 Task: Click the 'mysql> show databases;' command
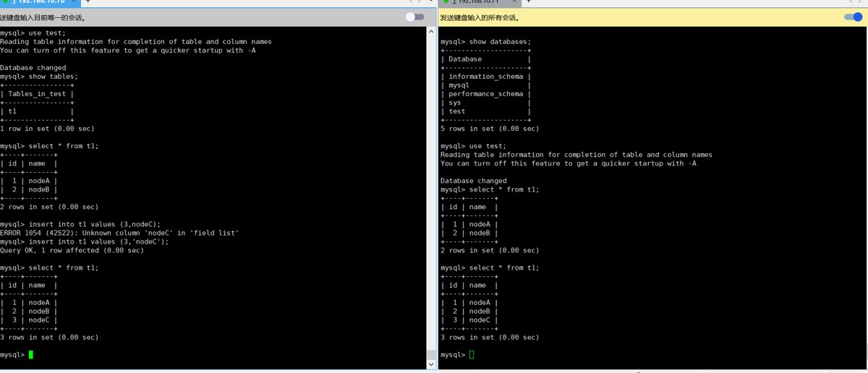pyautogui.click(x=486, y=42)
